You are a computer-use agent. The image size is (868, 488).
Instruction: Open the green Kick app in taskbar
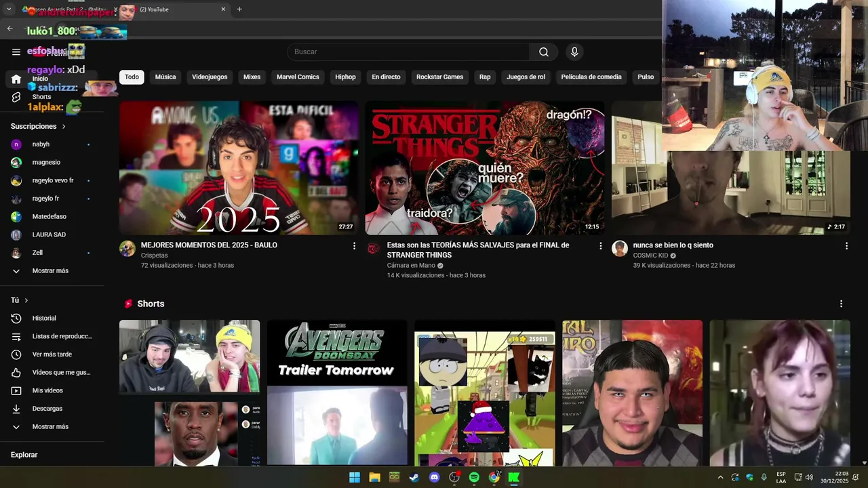[x=514, y=477]
